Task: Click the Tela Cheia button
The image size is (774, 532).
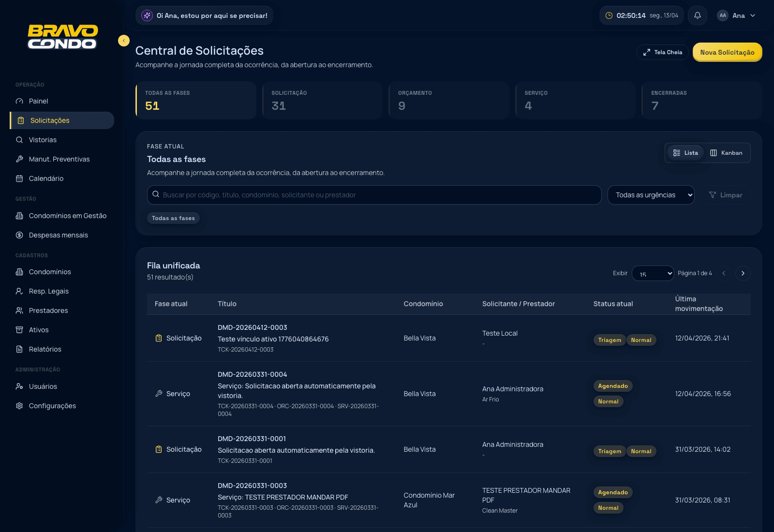Action: (x=662, y=52)
